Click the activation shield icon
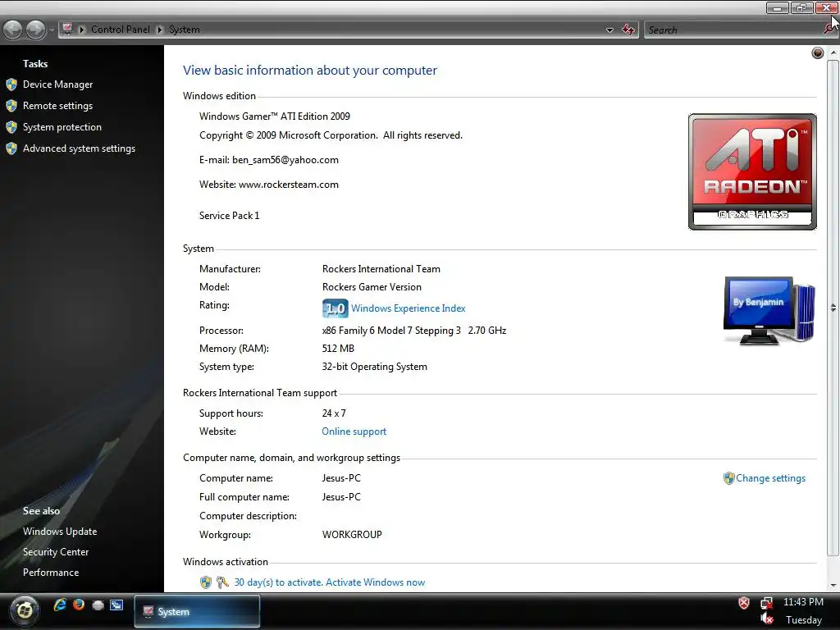 [206, 582]
